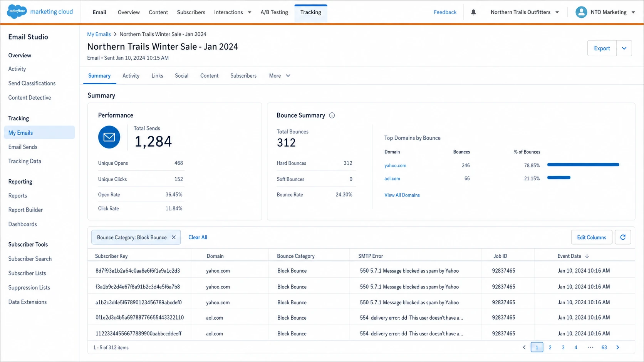Click the NTO Marketing user avatar

[581, 12]
